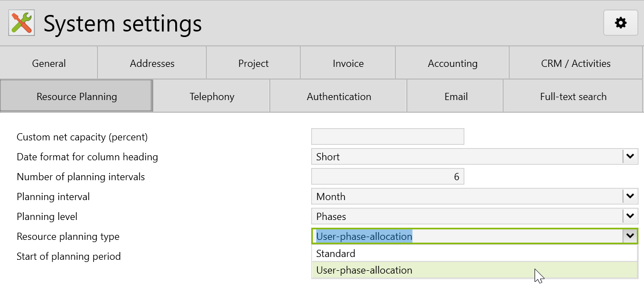The height and width of the screenshot is (299, 644).
Task: Open the Planning level dropdown arrow
Action: pyautogui.click(x=630, y=217)
